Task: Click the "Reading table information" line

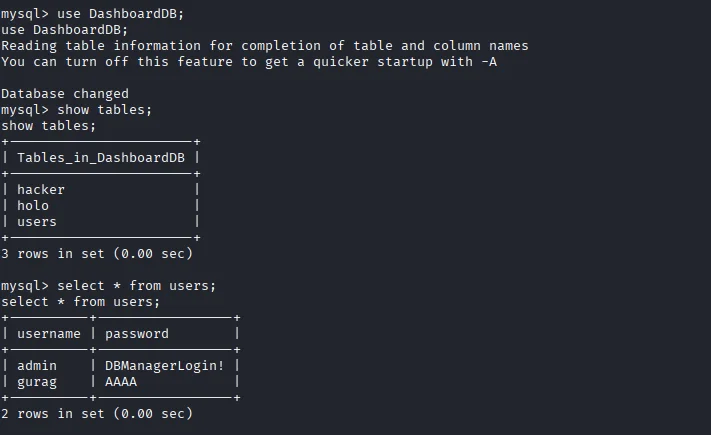Action: [x=265, y=45]
